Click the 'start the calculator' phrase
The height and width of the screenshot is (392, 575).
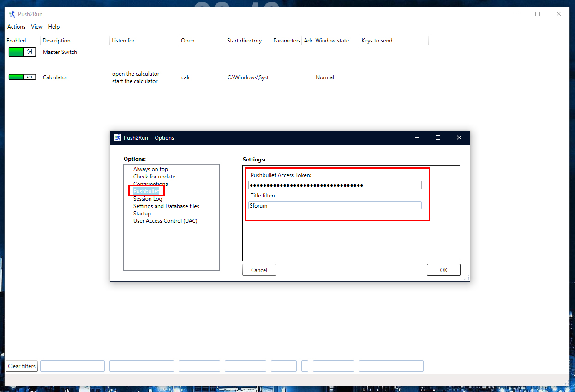tap(135, 81)
